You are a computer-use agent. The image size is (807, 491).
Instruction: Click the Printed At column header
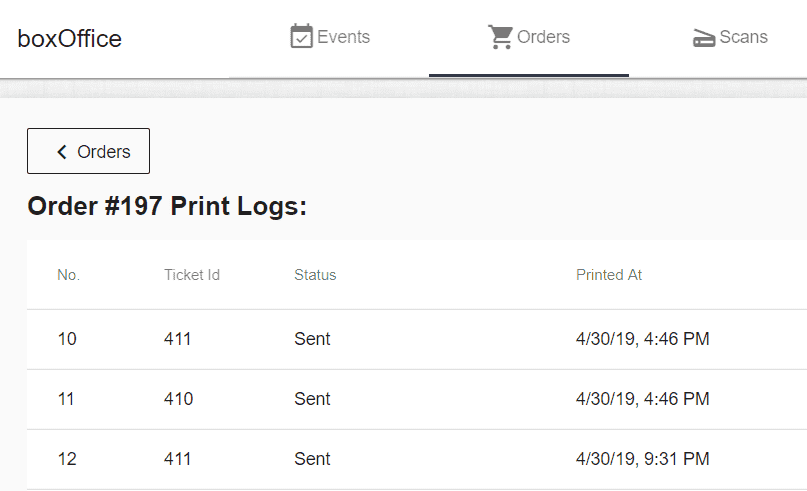click(x=609, y=275)
